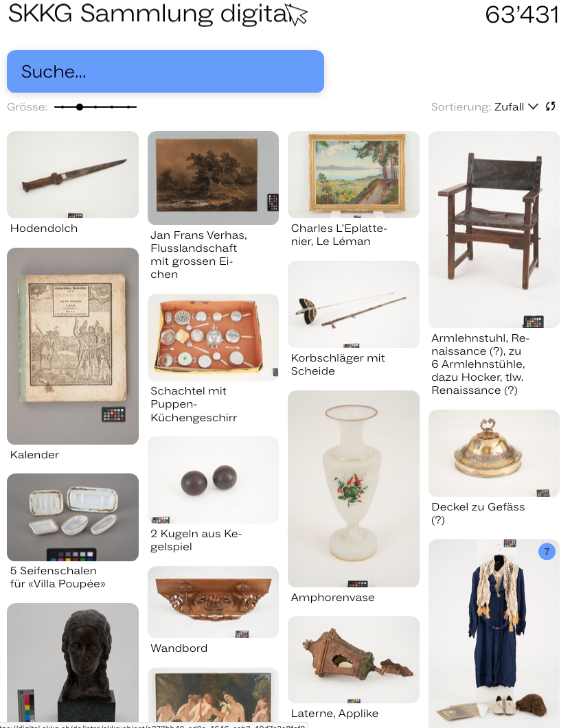Select the Amphorenvase vase image
Image resolution: width=570 pixels, height=728 pixels.
point(354,489)
